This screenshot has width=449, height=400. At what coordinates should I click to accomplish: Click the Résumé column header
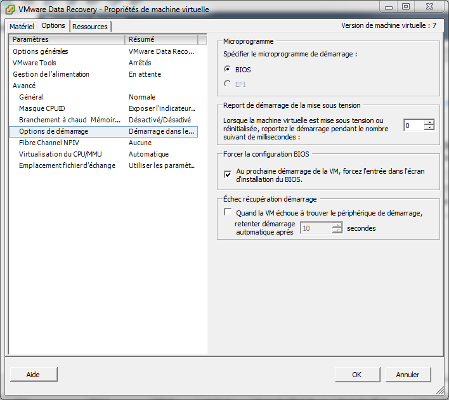(x=161, y=39)
